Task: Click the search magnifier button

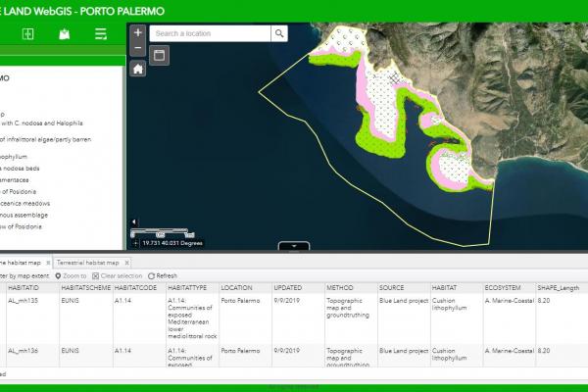Action: click(279, 33)
